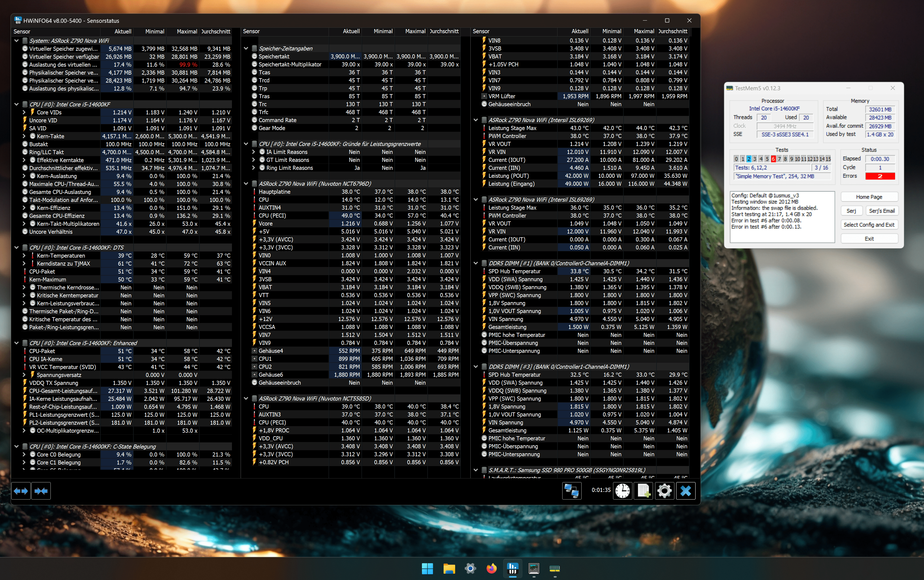Click the Total 32601 MB memory value
The image size is (924, 580).
[x=880, y=109]
